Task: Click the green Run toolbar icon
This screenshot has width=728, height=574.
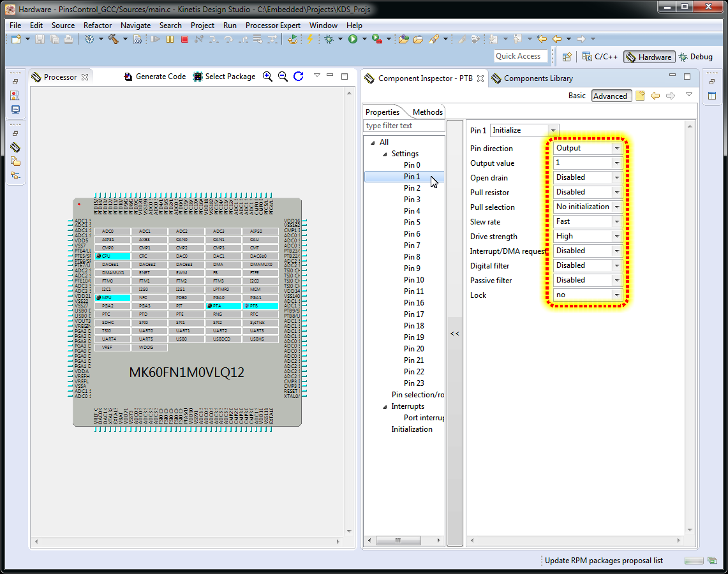Action: click(353, 40)
